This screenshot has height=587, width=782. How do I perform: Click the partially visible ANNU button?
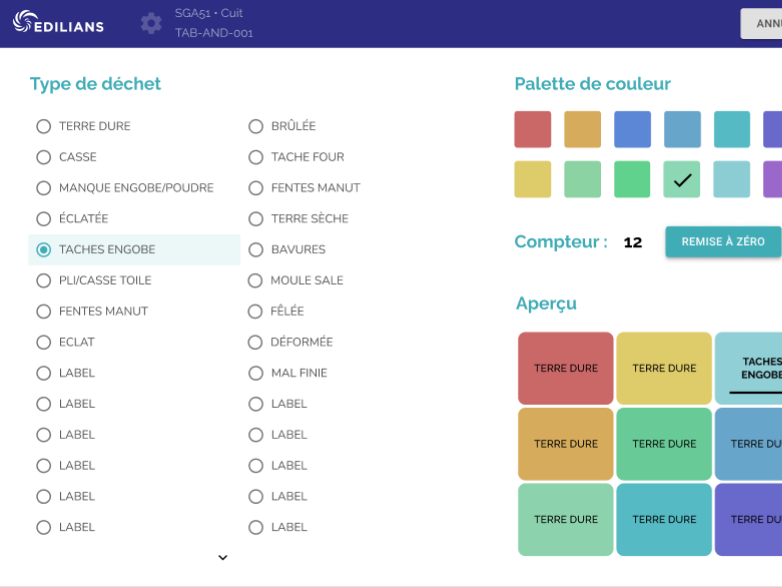pos(762,23)
